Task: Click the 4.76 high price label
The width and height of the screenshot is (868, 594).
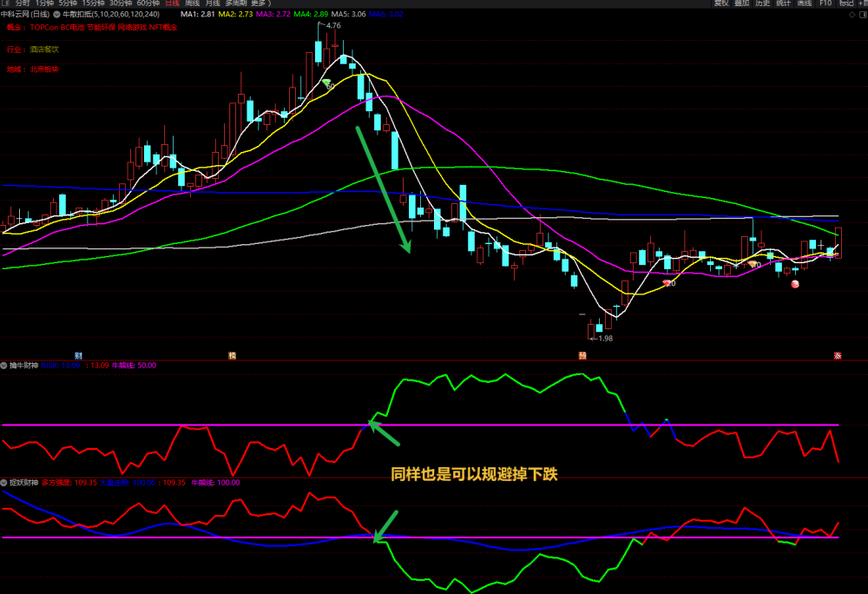Action: (x=333, y=25)
